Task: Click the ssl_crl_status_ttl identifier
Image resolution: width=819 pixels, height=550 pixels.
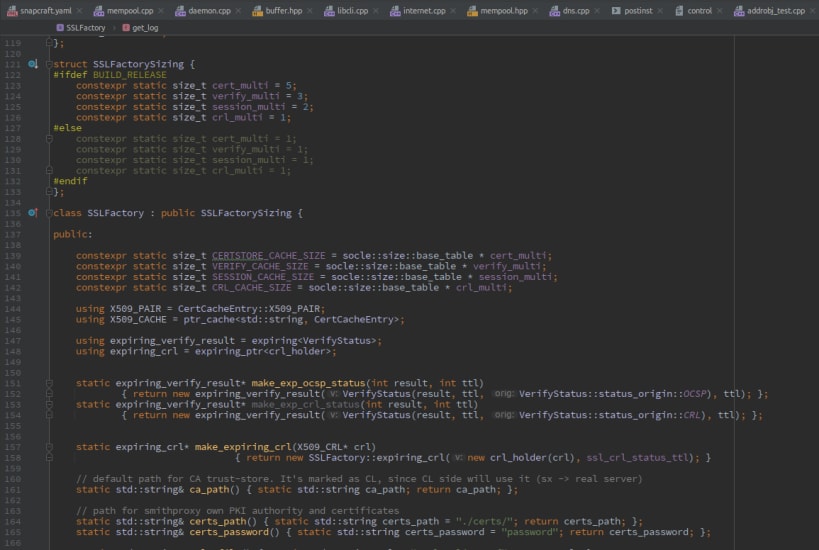Action: point(637,458)
